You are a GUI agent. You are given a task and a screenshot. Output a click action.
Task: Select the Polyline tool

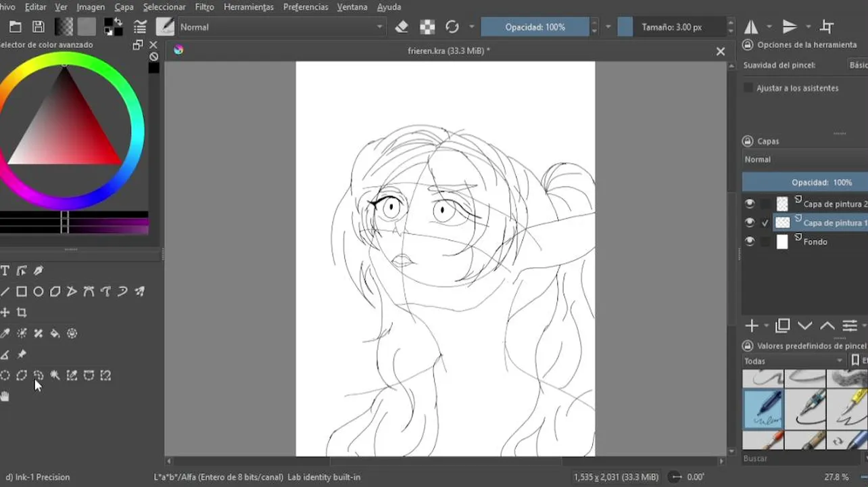pos(72,292)
